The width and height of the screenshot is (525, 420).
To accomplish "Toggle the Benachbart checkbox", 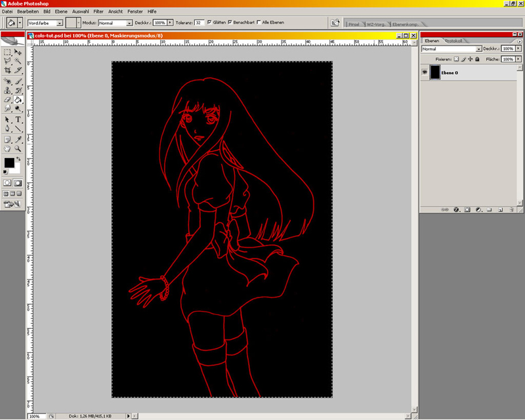I will [x=230, y=22].
